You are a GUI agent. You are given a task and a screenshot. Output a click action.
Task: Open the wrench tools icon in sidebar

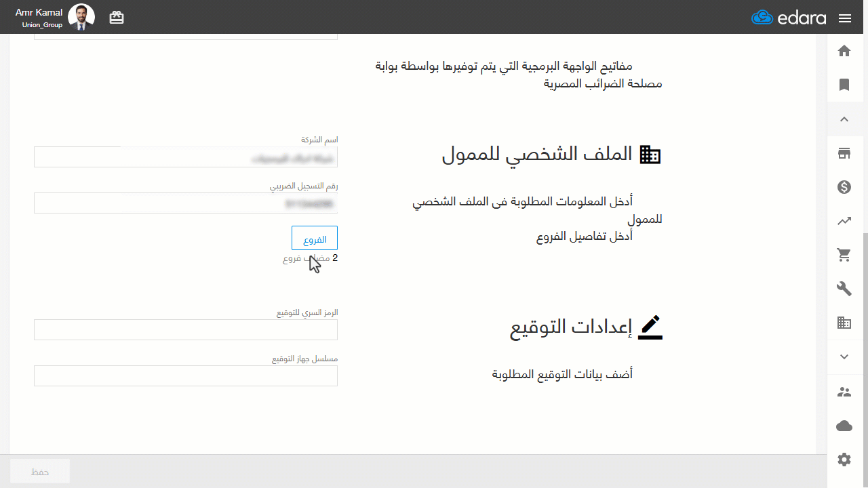pos(844,289)
